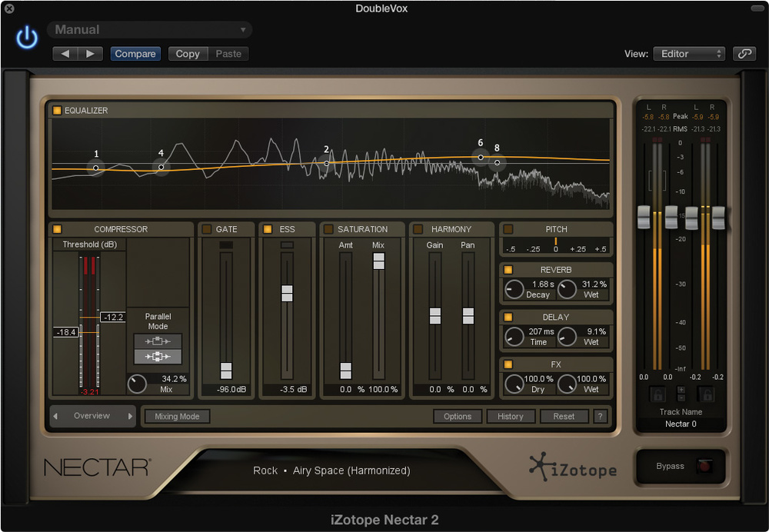The image size is (769, 532).
Task: Click the Paste button
Action: click(228, 54)
